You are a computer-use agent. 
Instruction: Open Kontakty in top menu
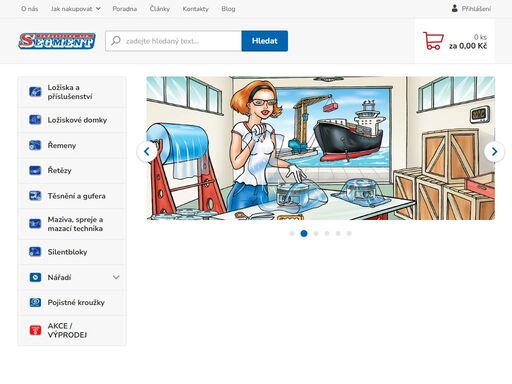tap(195, 9)
